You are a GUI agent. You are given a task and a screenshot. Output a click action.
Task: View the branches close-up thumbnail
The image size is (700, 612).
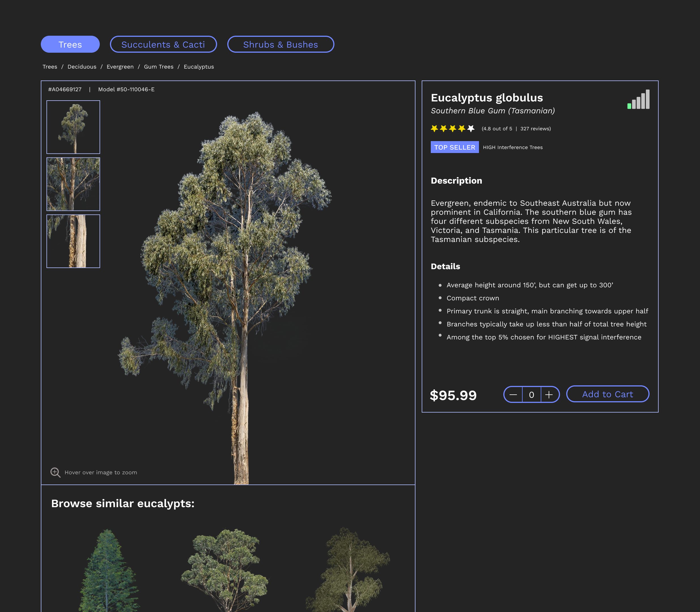73,184
